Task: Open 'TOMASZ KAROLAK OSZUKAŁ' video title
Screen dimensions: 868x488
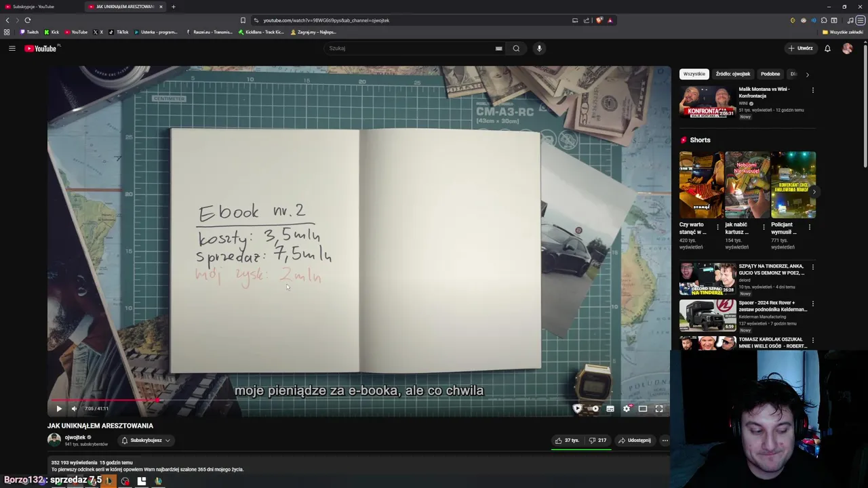Action: 773,342
